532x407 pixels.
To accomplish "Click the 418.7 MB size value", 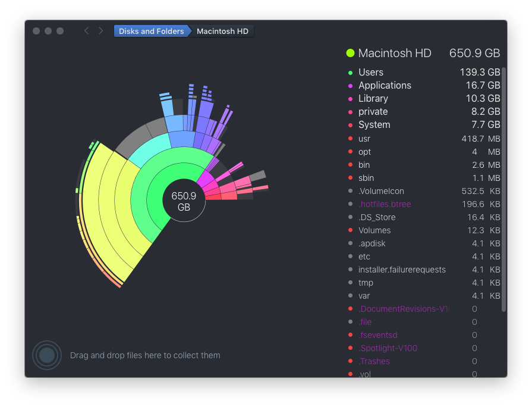I will [x=481, y=139].
